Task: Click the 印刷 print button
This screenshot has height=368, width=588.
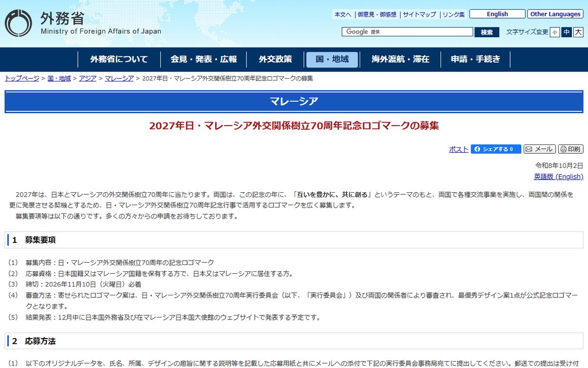Action: pyautogui.click(x=571, y=149)
